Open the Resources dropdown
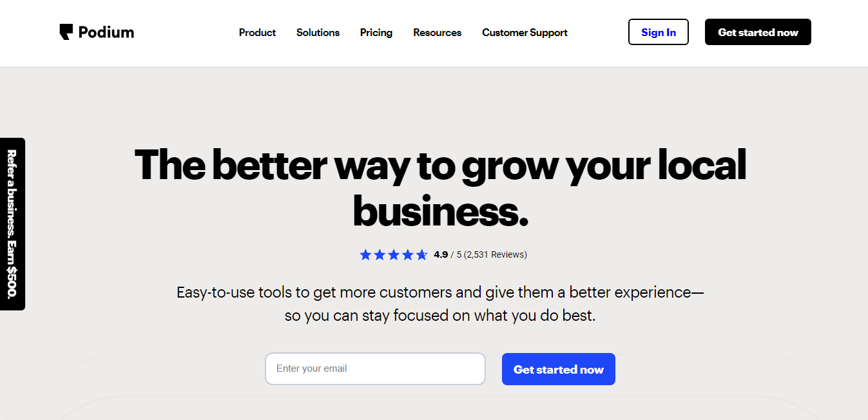Screen dimensions: 868x420 [x=437, y=32]
